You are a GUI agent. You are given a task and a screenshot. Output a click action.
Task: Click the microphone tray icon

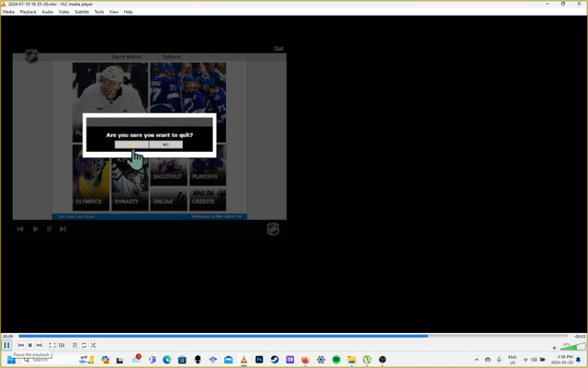(x=499, y=360)
